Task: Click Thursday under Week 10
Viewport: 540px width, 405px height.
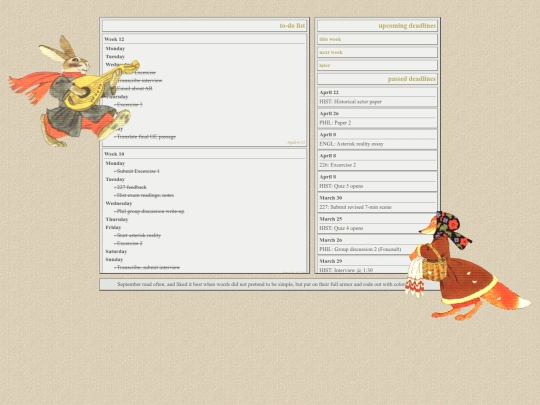Action: pos(117,219)
